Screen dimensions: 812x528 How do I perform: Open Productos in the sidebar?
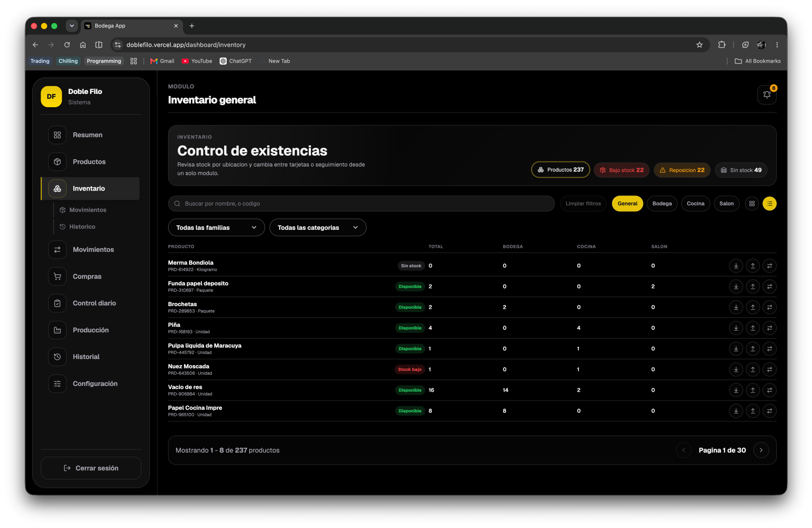[91, 162]
